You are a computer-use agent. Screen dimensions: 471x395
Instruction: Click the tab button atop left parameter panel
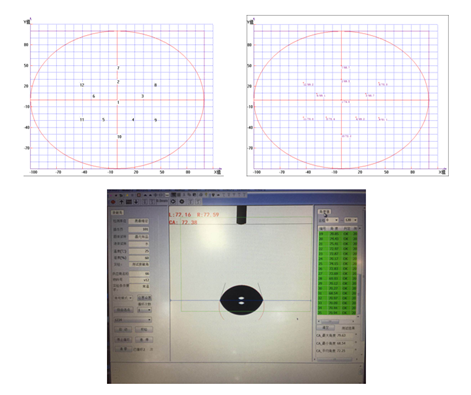(117, 212)
